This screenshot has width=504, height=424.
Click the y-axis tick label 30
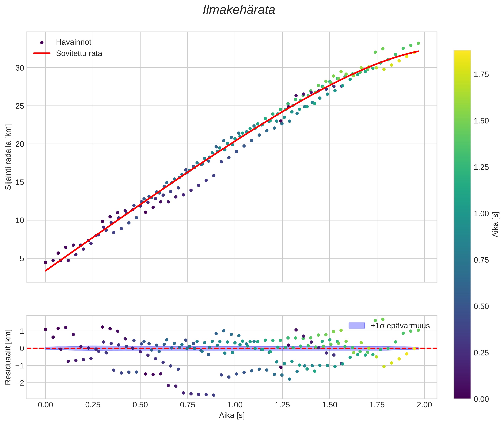20,68
